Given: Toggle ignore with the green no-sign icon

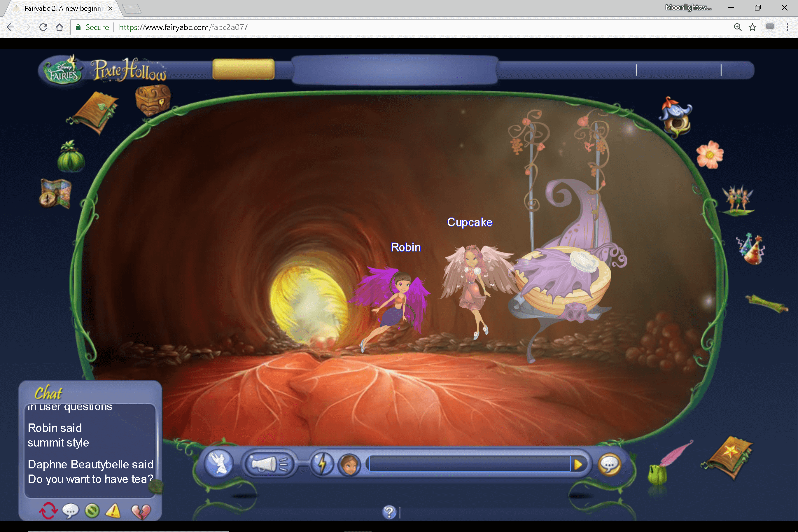Looking at the screenshot, I should [x=92, y=511].
